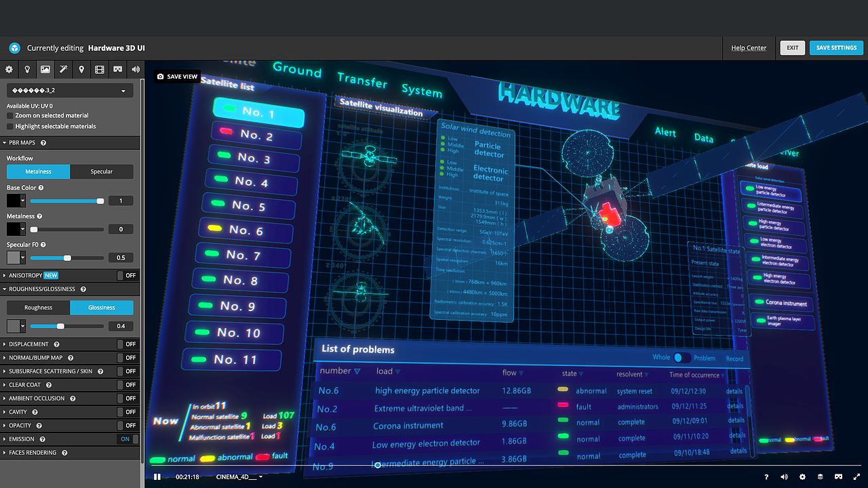Click PBR Maps help icon

pyautogui.click(x=43, y=143)
